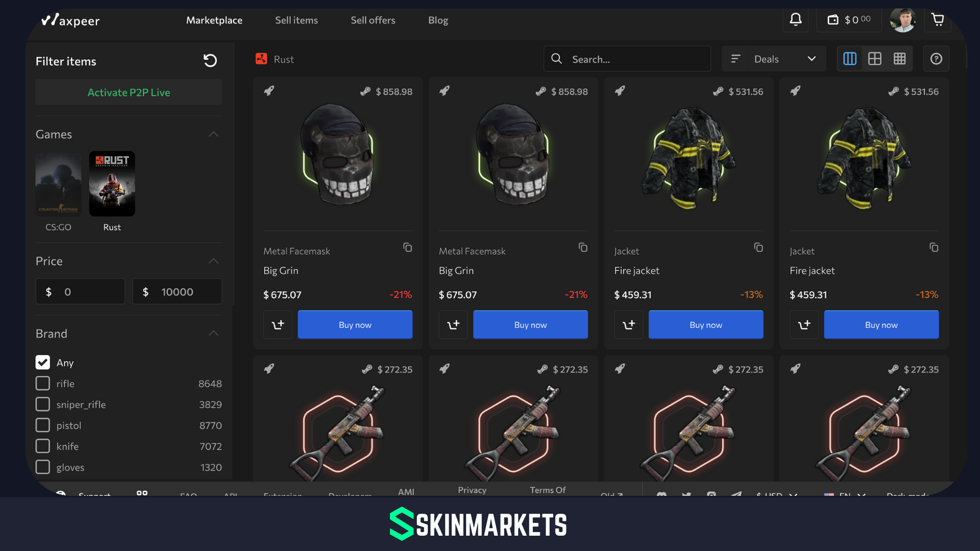980x551 pixels.
Task: Add the Fire jacket to cart via cart-plus icon
Action: 628,324
